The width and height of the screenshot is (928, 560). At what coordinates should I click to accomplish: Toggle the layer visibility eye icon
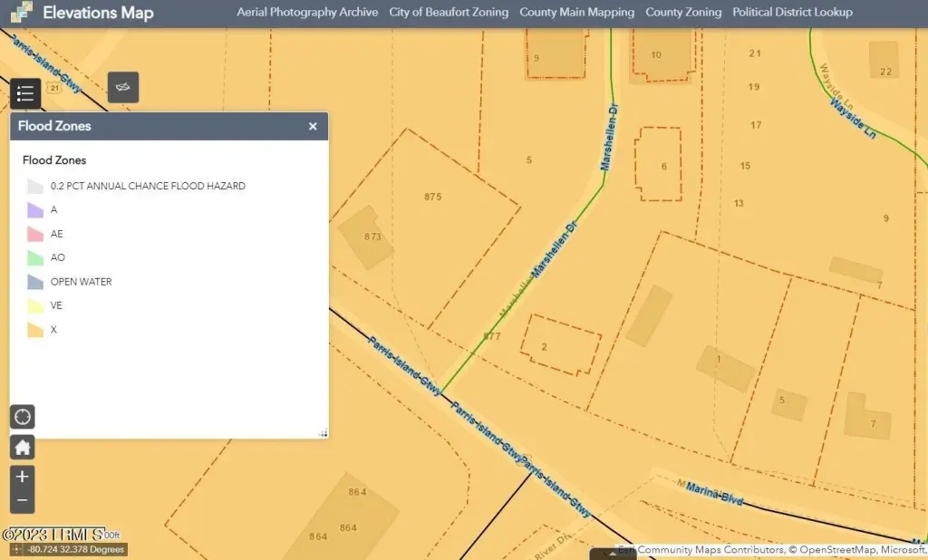click(x=123, y=88)
